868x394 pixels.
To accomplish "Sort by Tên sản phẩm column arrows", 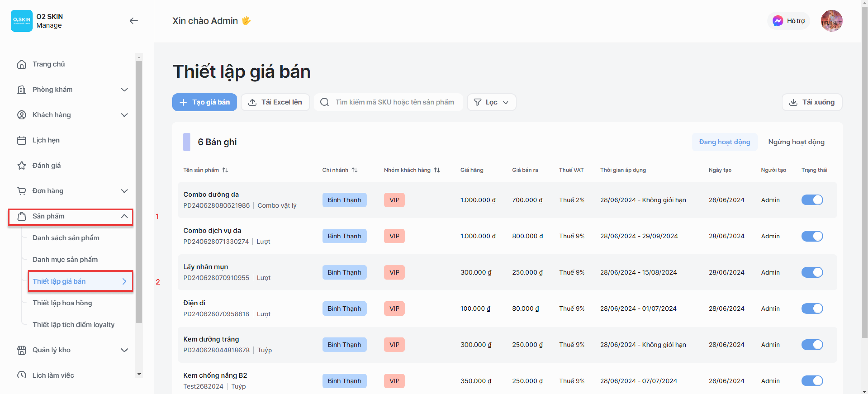I will pos(225,170).
